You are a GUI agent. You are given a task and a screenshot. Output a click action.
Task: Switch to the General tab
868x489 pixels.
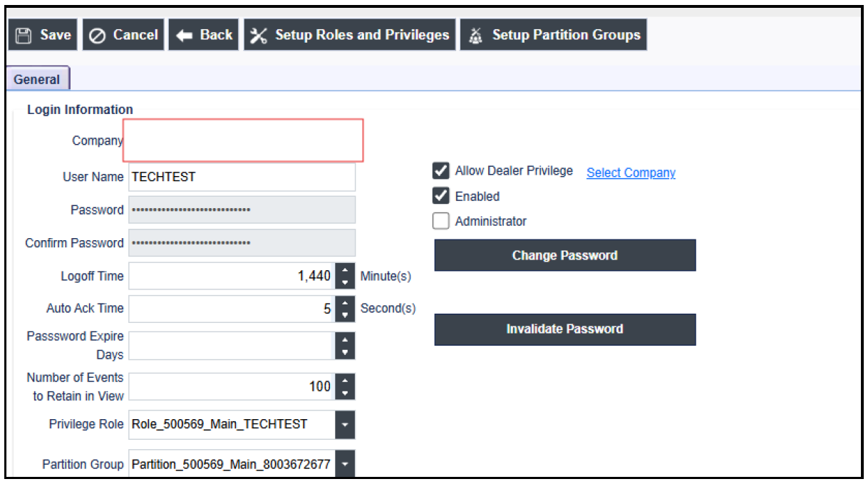tap(37, 79)
